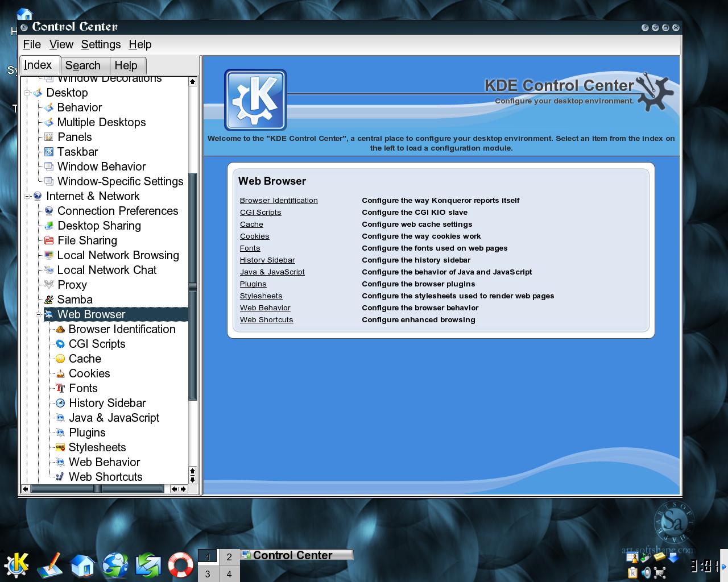
Task: Select "Multiple Desktops" in the index tree
Action: 101,122
